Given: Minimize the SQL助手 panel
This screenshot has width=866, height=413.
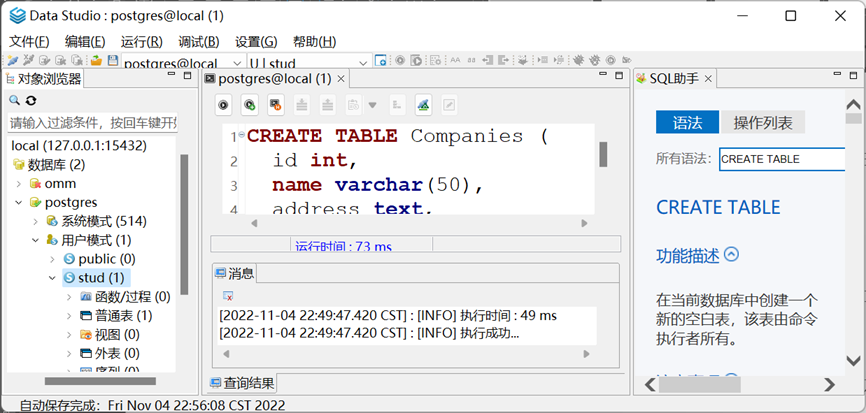Looking at the screenshot, I should pyautogui.click(x=839, y=75).
